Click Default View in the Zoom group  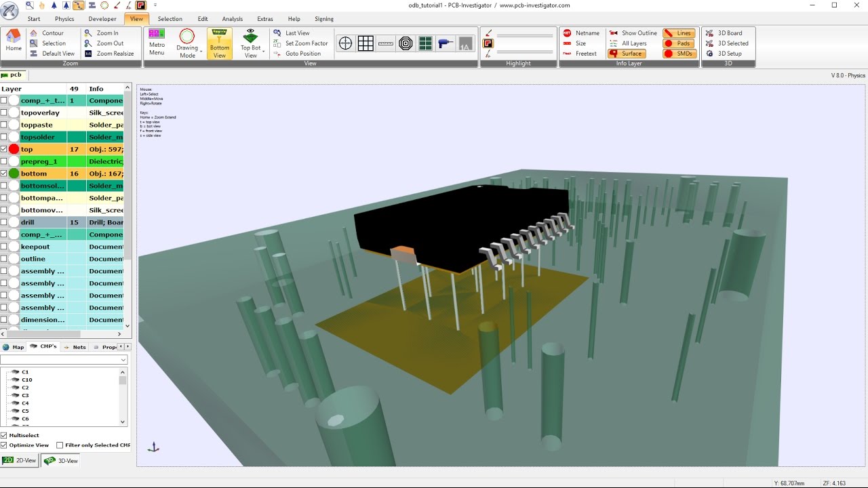52,54
